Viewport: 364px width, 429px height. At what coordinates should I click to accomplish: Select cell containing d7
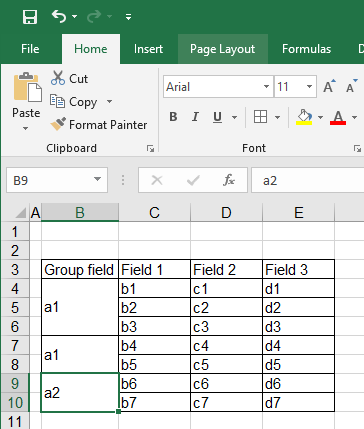299,402
